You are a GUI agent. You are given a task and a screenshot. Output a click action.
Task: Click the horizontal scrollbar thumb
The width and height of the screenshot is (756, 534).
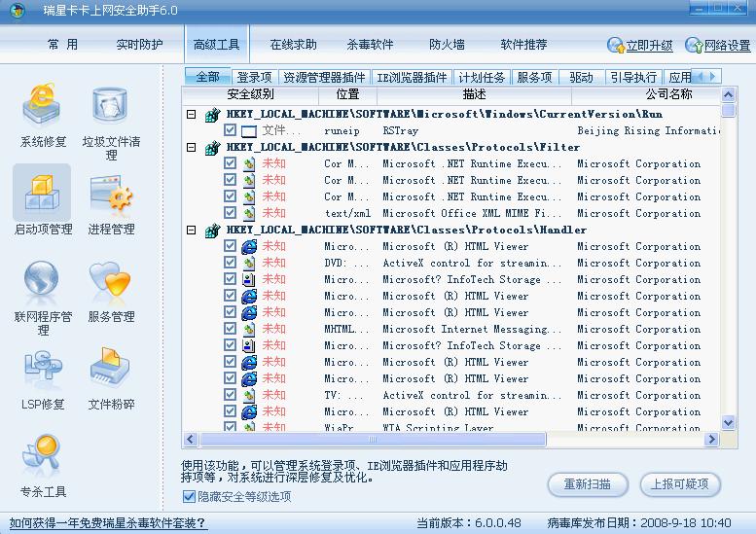(x=373, y=439)
